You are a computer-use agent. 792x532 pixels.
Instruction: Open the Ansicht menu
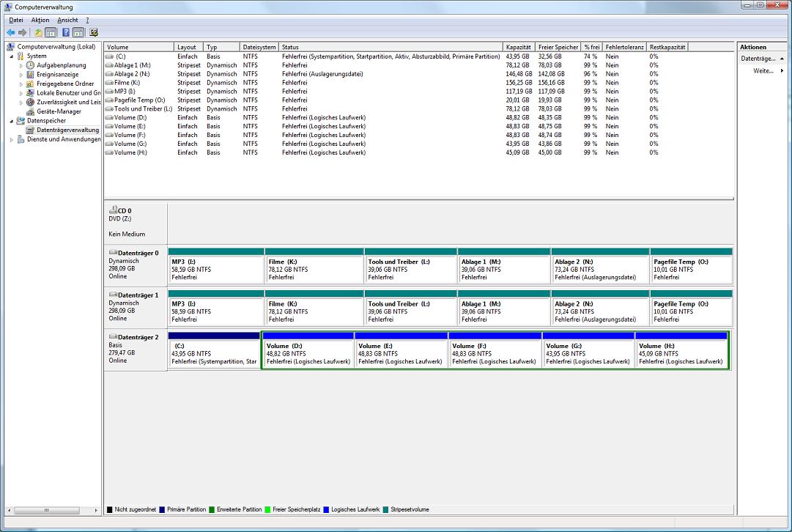pos(67,21)
